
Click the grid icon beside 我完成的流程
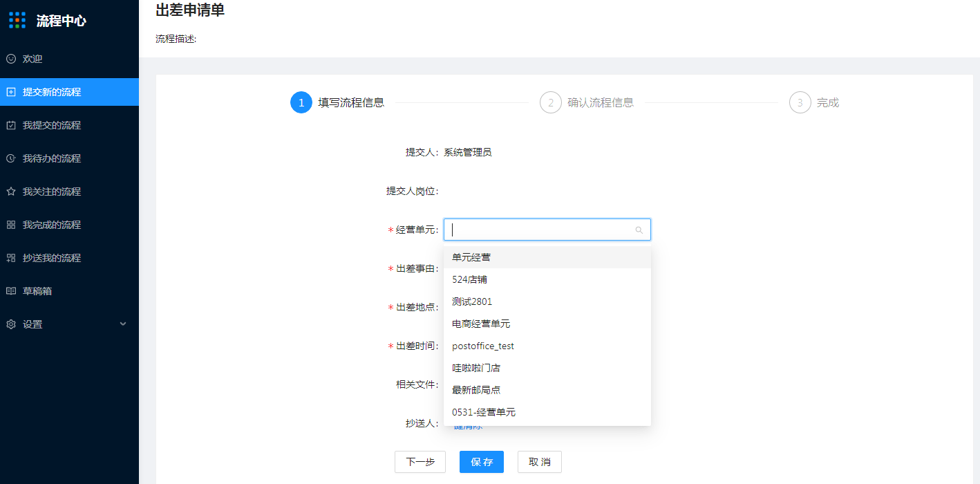(x=11, y=225)
